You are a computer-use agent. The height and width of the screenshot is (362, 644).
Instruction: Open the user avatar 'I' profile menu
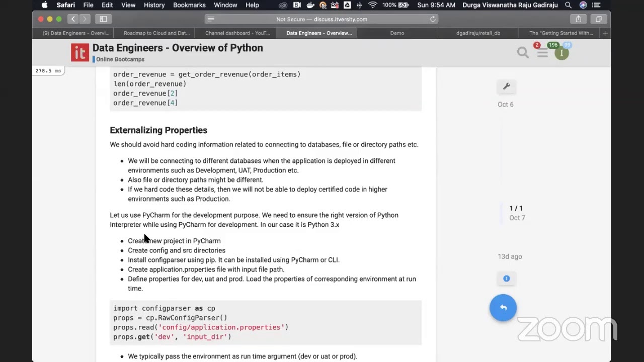click(x=561, y=53)
